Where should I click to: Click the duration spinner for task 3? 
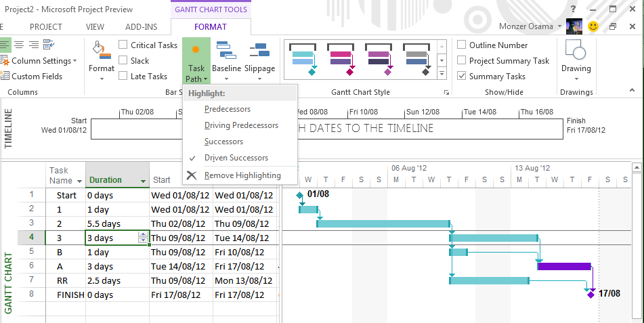click(x=143, y=238)
